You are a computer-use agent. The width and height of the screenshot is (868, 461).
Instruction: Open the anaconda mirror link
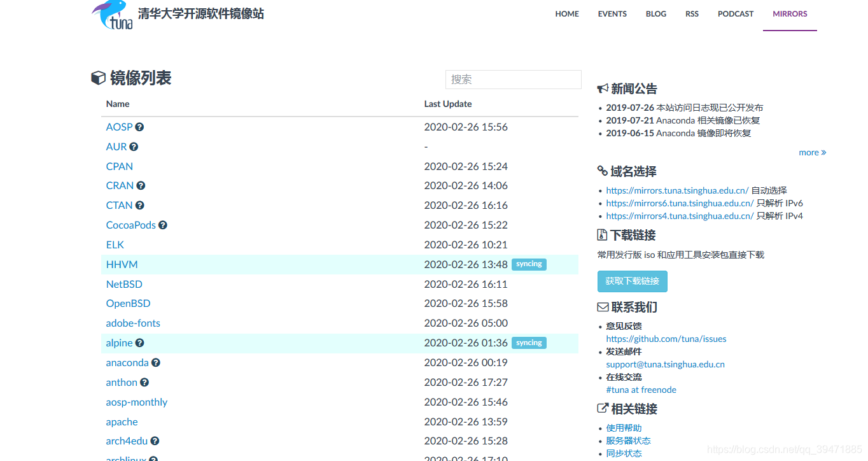127,363
